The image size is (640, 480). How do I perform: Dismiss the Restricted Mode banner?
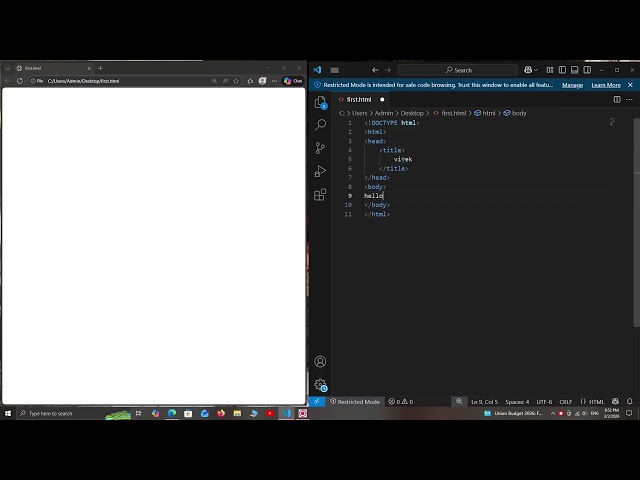pyautogui.click(x=630, y=85)
